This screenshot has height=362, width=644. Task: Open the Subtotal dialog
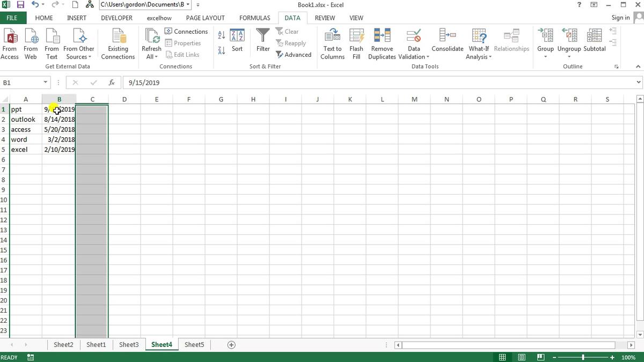click(x=594, y=42)
